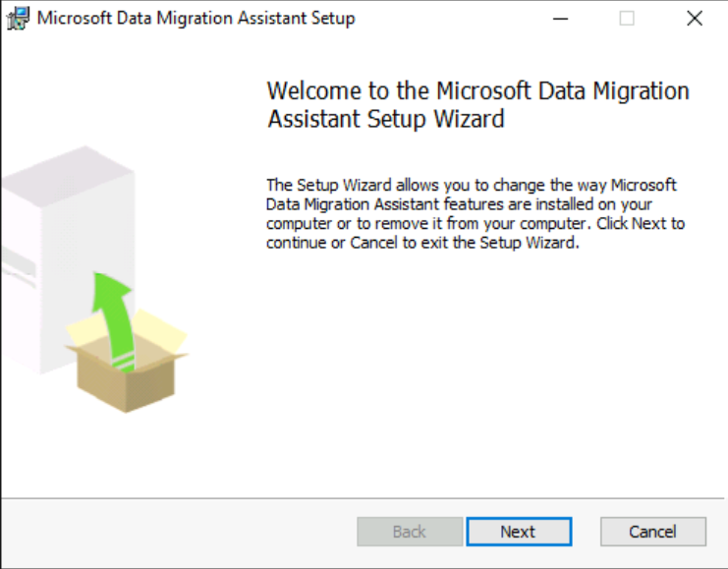Image resolution: width=728 pixels, height=569 pixels.
Task: Click the disabled Back button
Action: 409,532
